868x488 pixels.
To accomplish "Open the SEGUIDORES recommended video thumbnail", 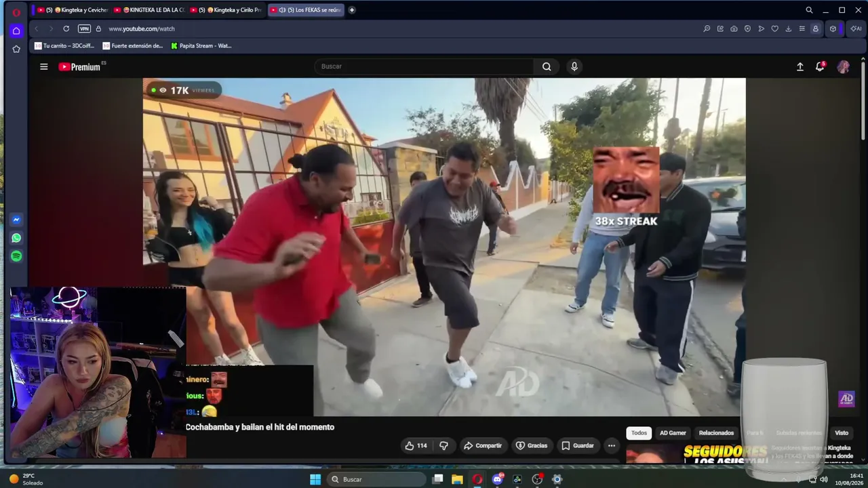I will coord(696,453).
